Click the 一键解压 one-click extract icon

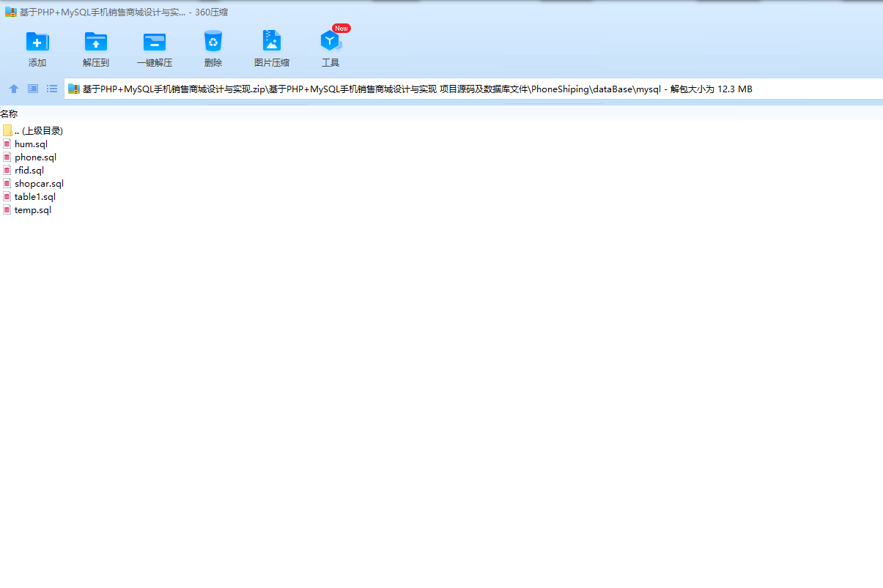155,42
